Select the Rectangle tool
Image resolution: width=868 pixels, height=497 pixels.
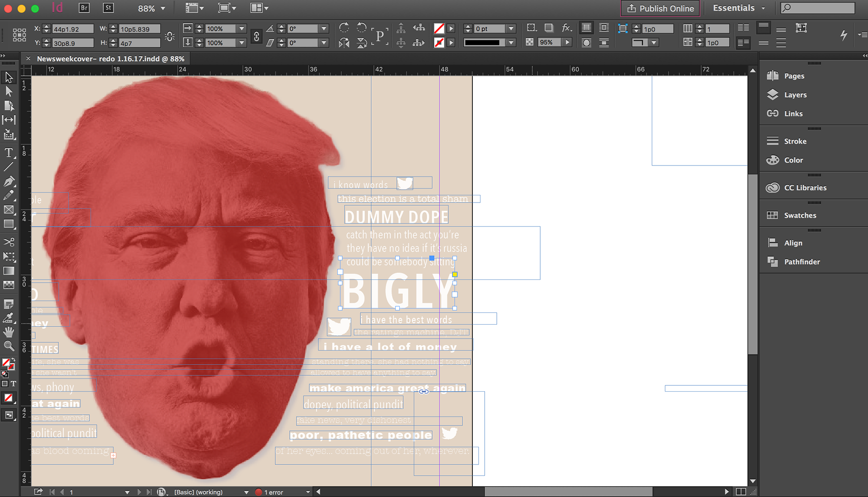click(x=9, y=224)
